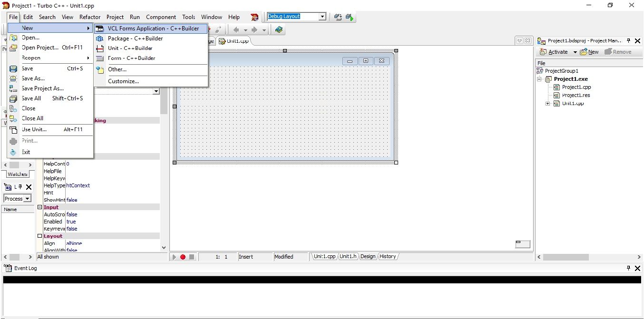The image size is (644, 319).
Task: Close the local variables panel with X
Action: click(29, 187)
